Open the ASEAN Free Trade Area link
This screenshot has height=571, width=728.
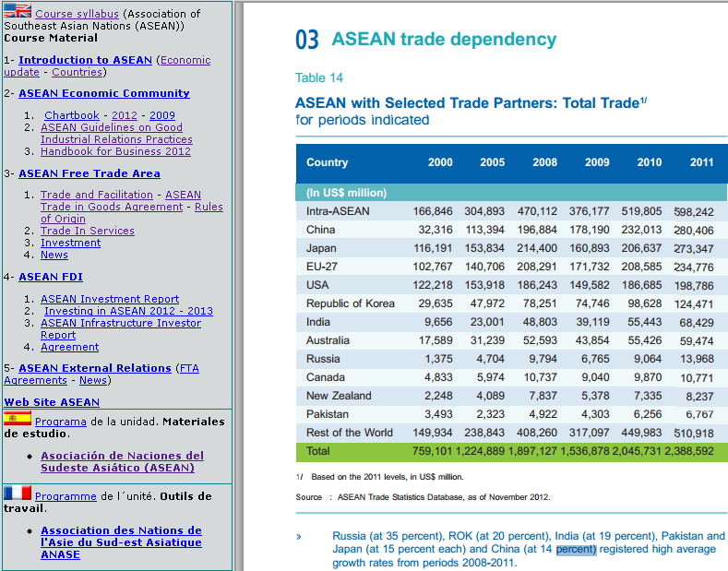coord(90,173)
